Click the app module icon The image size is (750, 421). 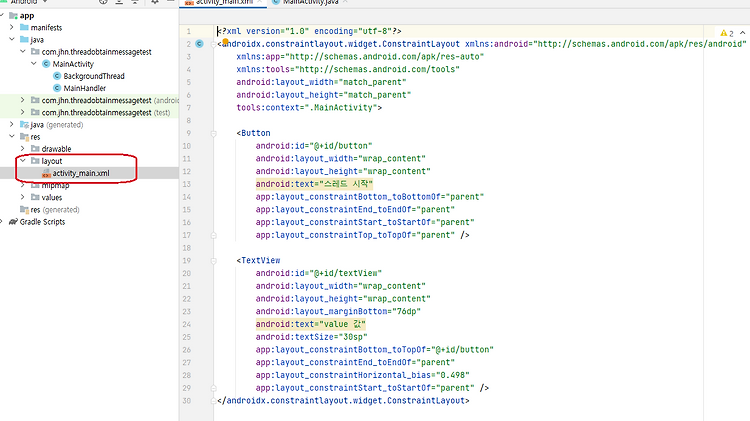[13, 16]
